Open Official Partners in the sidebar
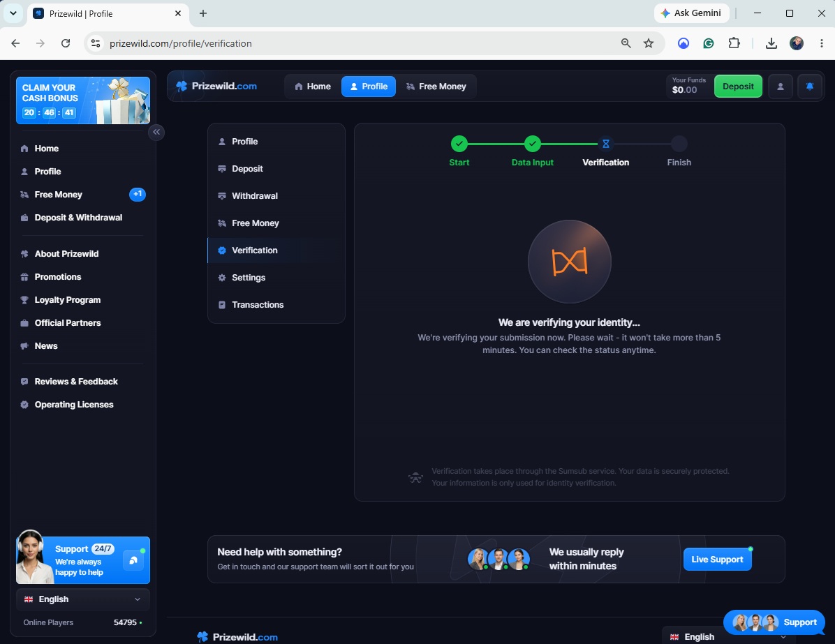Screen dimensions: 835x644 pos(82,322)
